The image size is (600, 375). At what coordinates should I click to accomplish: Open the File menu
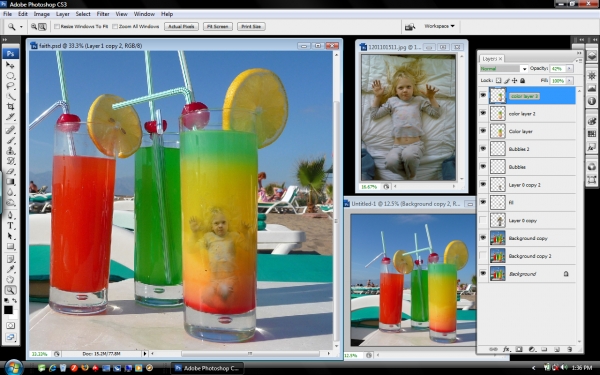point(7,14)
